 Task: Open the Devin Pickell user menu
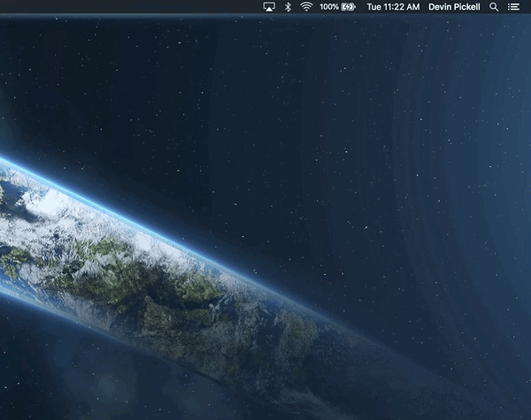454,7
